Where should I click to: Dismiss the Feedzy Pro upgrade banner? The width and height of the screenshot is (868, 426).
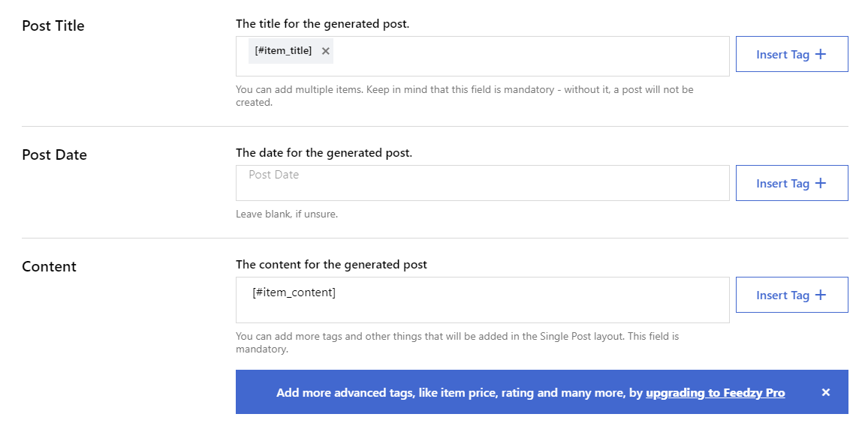click(x=825, y=392)
